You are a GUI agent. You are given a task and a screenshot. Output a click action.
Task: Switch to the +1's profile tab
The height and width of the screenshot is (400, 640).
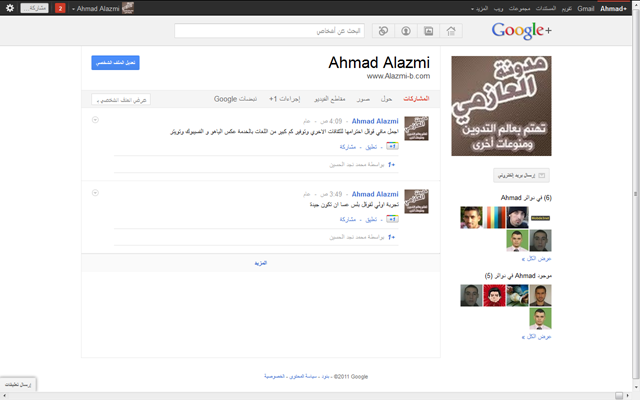click(x=284, y=99)
